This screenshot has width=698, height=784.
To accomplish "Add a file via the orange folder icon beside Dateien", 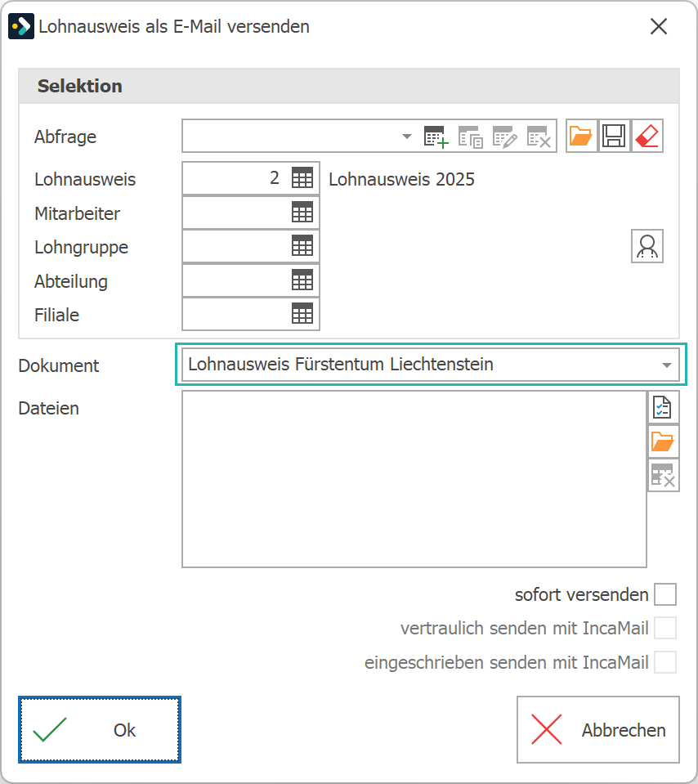I will 663,441.
